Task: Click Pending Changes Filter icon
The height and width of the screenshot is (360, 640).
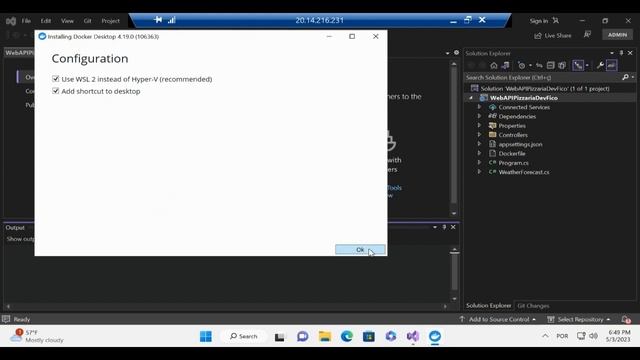Action: tap(522, 65)
